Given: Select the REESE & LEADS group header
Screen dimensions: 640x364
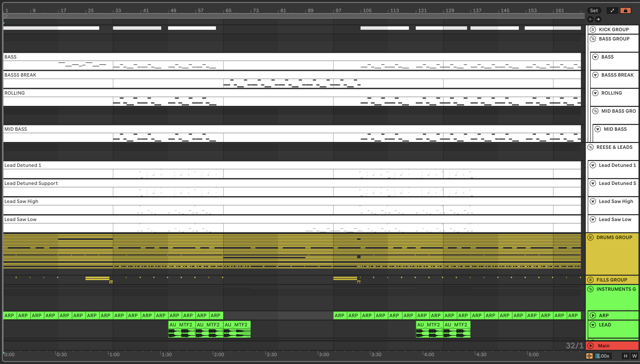Looking at the screenshot, I should coord(614,147).
